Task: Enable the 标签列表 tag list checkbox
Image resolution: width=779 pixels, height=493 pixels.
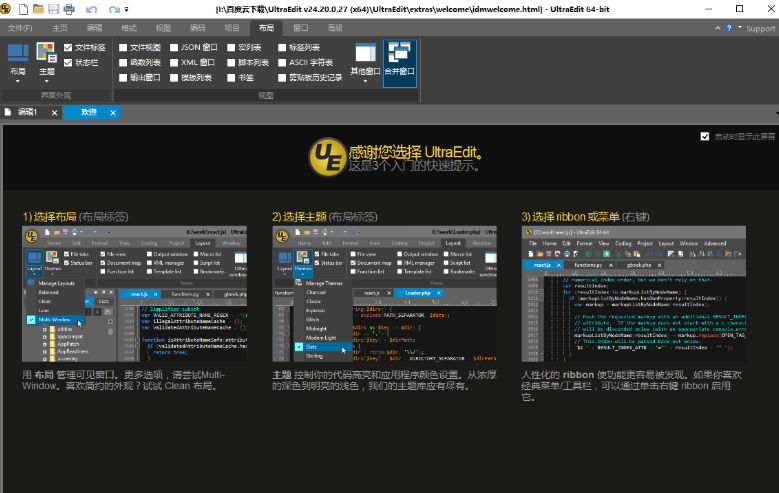Action: 282,48
